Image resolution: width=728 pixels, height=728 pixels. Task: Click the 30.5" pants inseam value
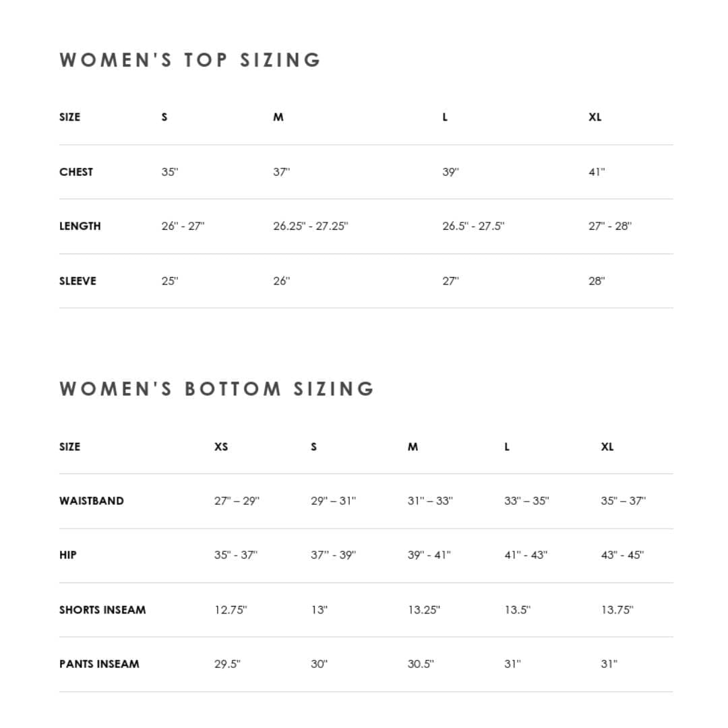click(421, 664)
